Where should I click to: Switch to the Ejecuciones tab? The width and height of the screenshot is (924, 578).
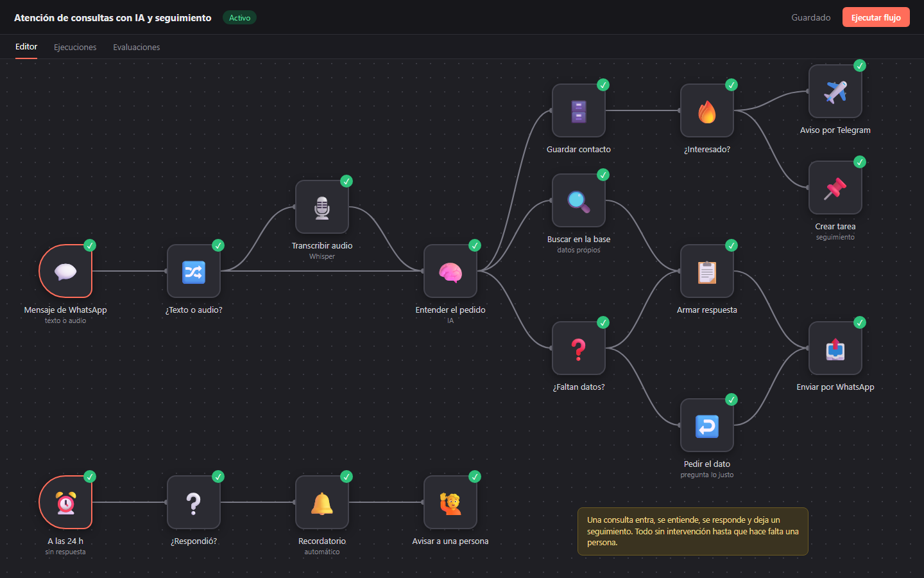[75, 47]
